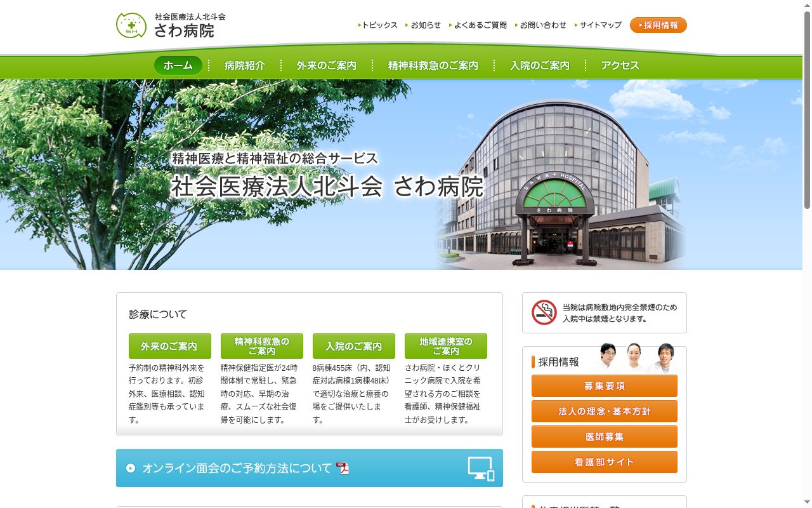Click the 診療について heading
This screenshot has width=812, height=508.
[x=158, y=314]
